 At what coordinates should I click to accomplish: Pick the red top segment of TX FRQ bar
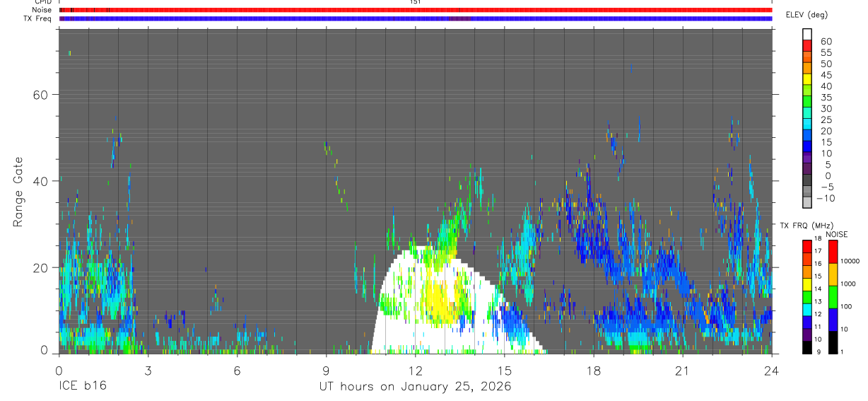(807, 246)
